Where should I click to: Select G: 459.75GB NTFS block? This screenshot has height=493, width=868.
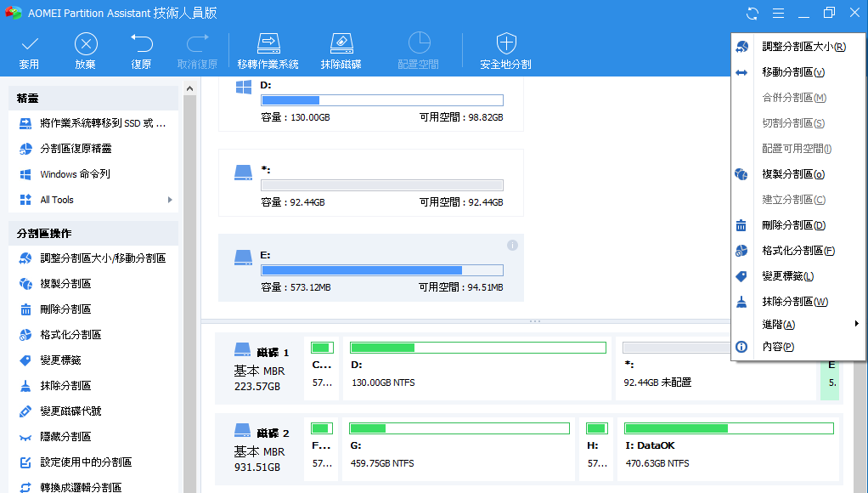coord(459,450)
